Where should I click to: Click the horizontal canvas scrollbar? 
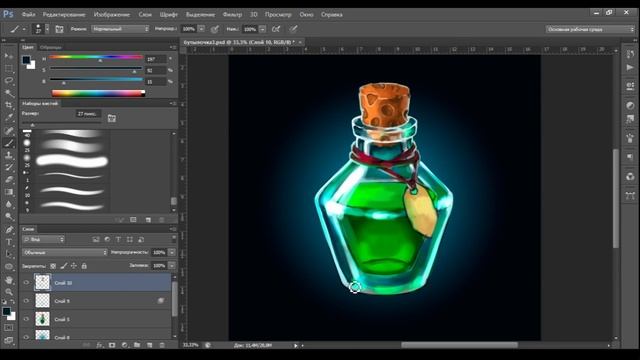pos(460,345)
